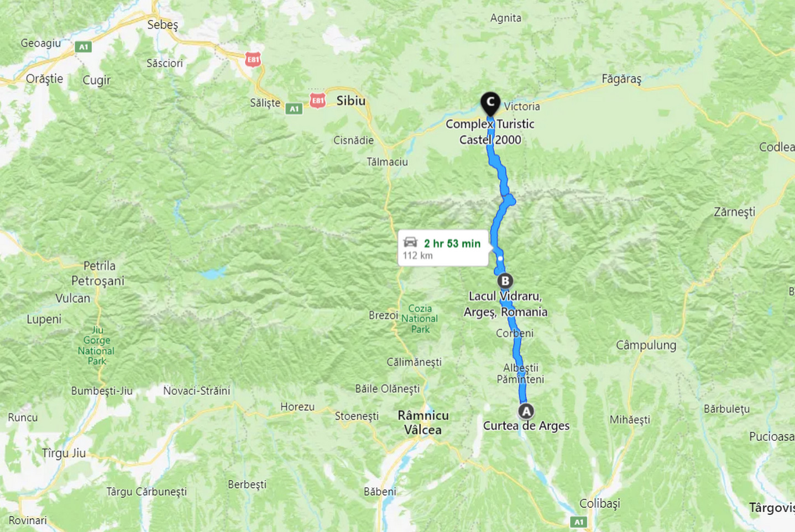Click the E81 road shield near Sebeș

pyautogui.click(x=253, y=59)
